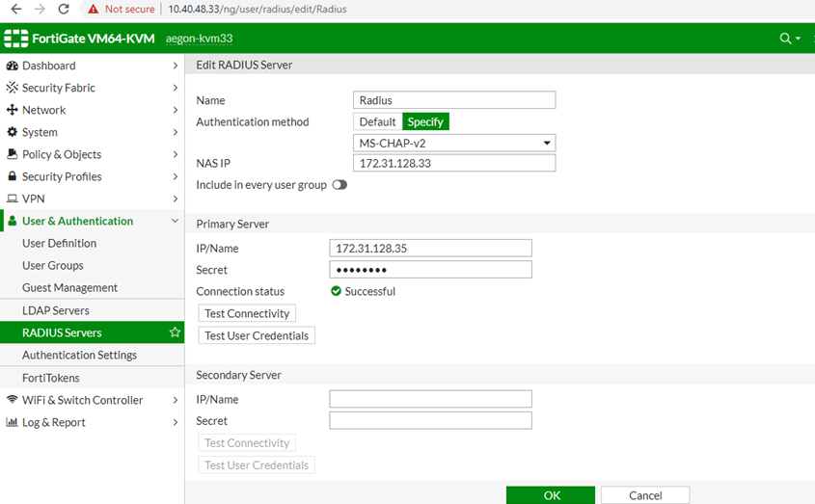Viewport: 815px width, 504px height.
Task: Click the primary server Test User Credentials button
Action: click(257, 335)
